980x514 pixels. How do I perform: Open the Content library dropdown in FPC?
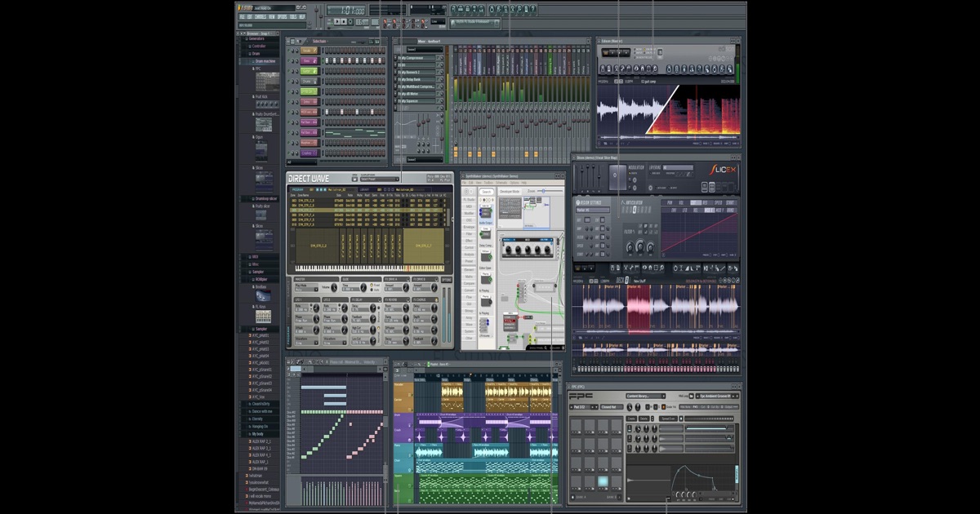(x=646, y=397)
